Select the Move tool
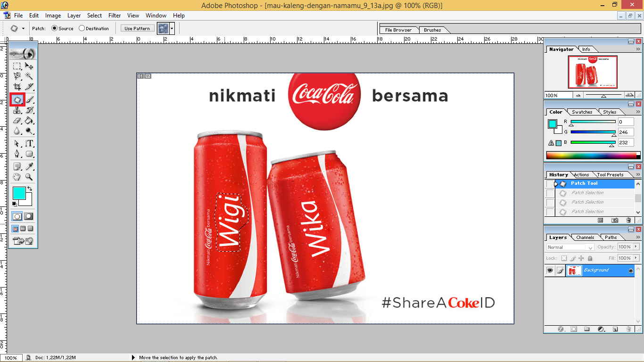644x362 pixels. tap(29, 66)
